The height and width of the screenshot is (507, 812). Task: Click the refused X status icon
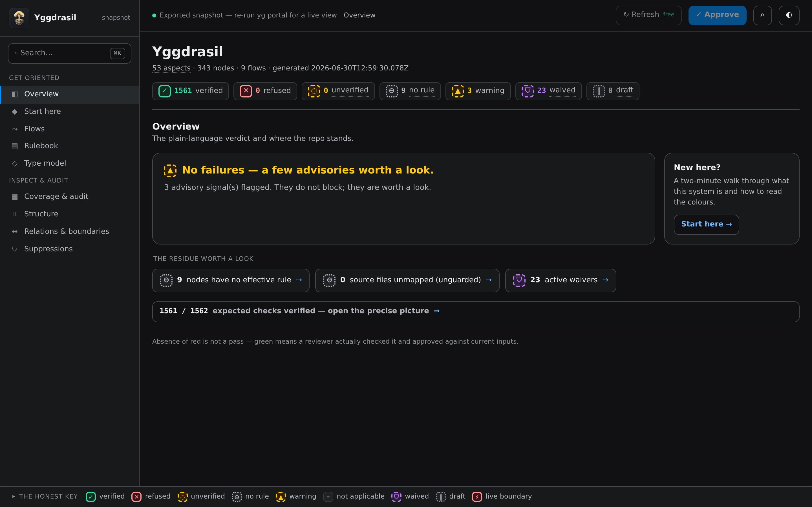(246, 91)
